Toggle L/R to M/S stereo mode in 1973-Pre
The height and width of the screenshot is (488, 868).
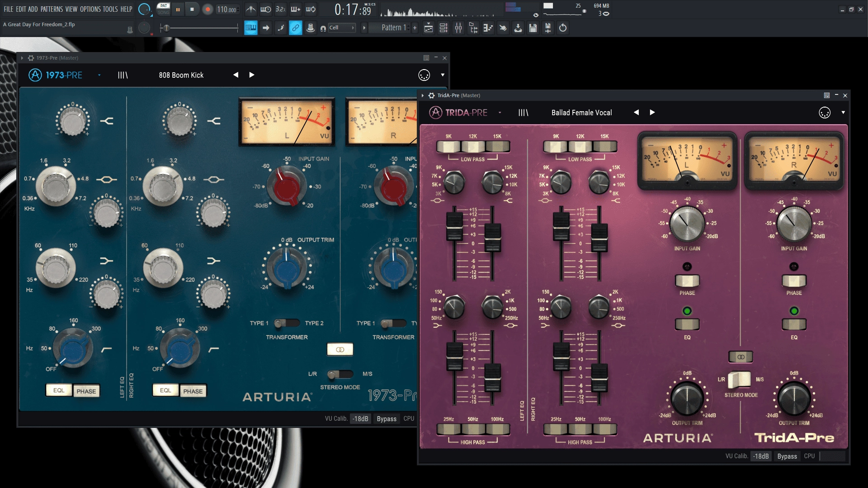[340, 374]
